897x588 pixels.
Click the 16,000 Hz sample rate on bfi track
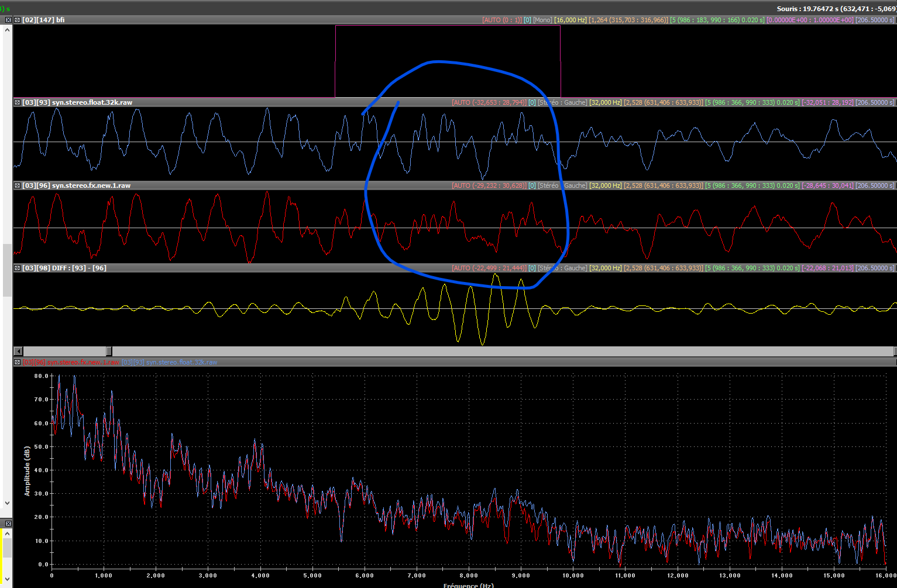pyautogui.click(x=570, y=20)
